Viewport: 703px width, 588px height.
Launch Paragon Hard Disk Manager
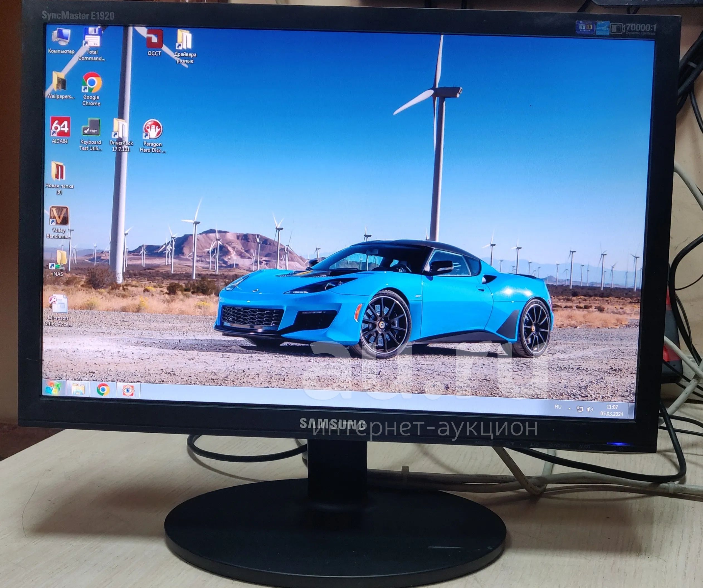coord(153,136)
